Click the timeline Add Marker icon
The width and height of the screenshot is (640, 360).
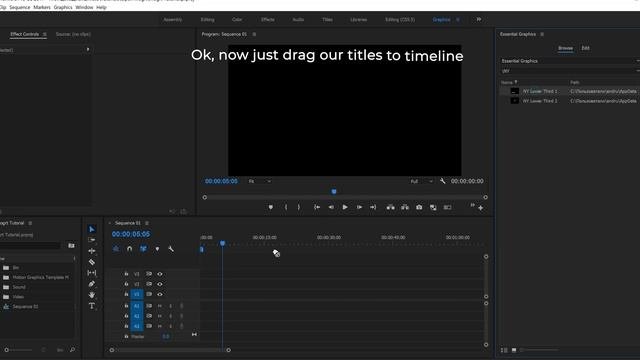click(x=157, y=249)
